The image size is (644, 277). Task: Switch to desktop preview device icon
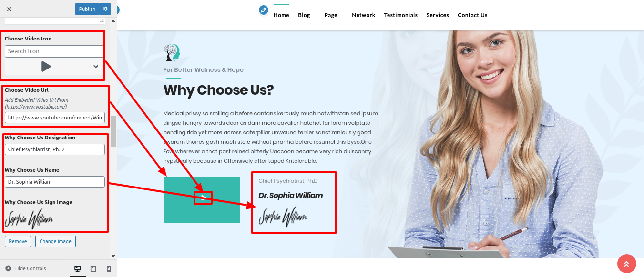pos(78,269)
